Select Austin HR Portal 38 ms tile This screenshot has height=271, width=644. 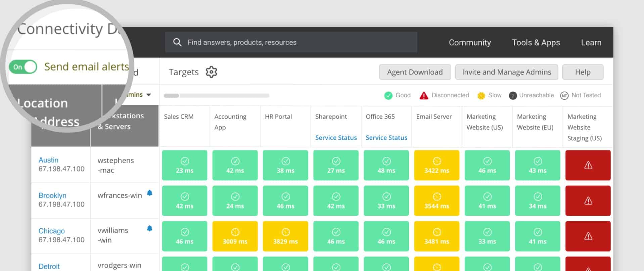[285, 165]
